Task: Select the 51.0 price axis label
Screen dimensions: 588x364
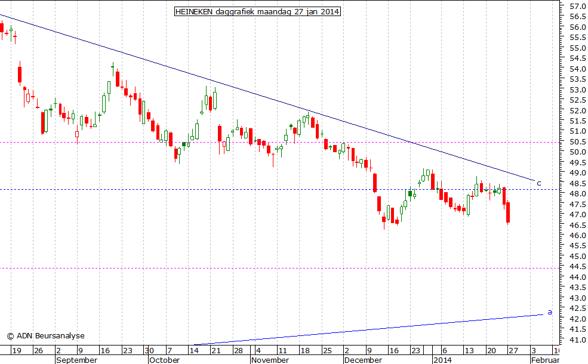Action: coord(578,131)
